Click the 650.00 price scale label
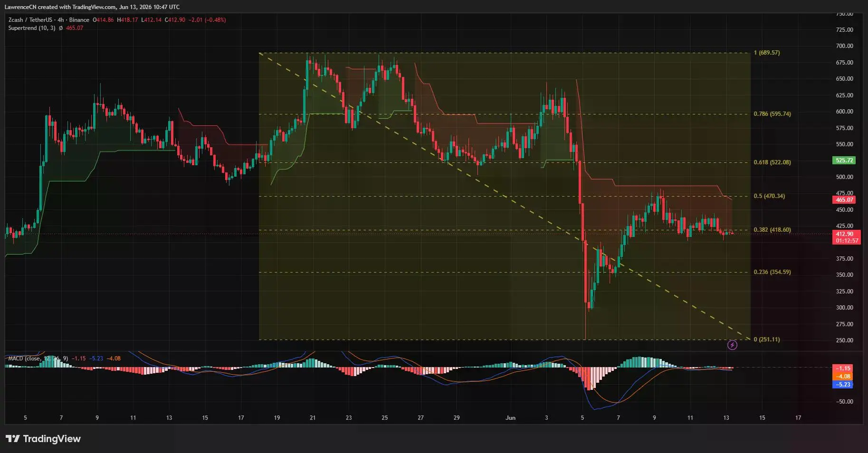 [x=844, y=79]
